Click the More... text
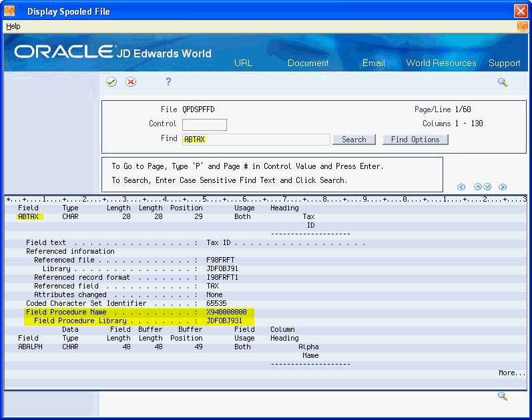Screen dimensions: 532x420 coord(512,373)
